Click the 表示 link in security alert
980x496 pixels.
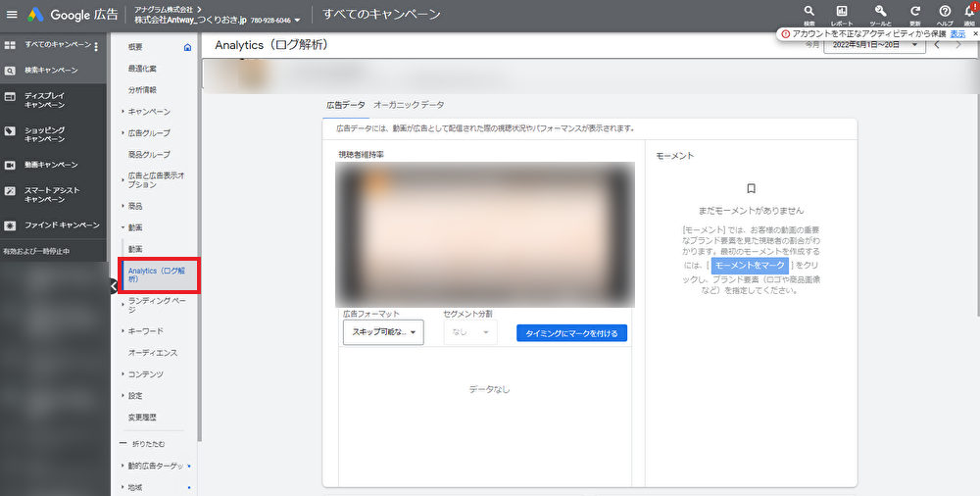coord(957,33)
